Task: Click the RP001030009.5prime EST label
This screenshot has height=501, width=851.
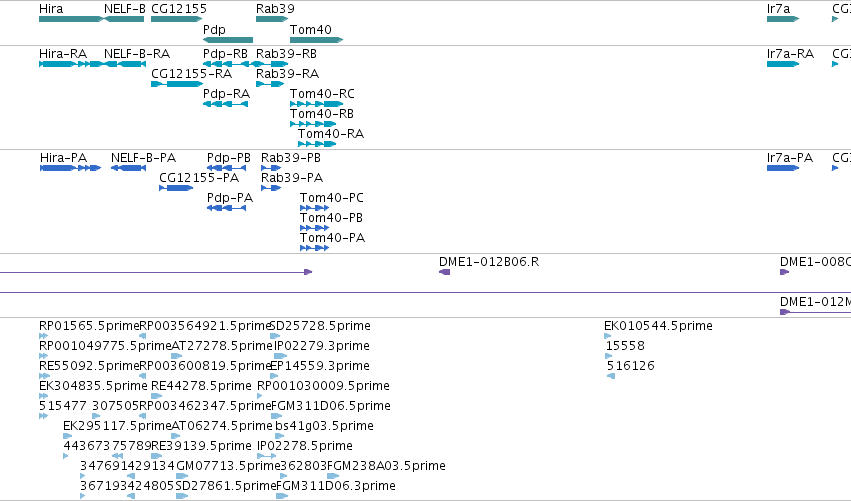Action: click(323, 387)
